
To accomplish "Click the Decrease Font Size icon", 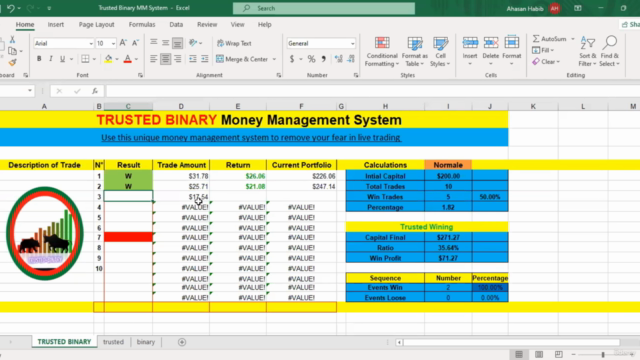I will click(136, 43).
